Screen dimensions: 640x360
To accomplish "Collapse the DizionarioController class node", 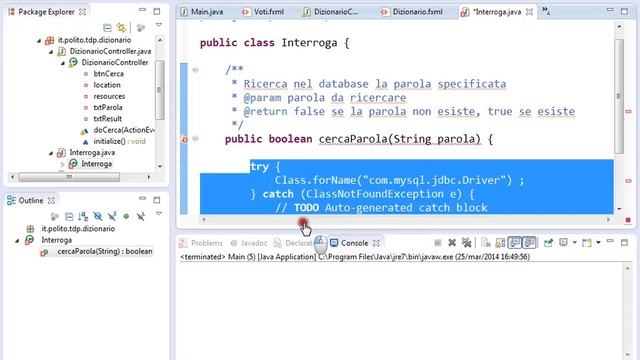I will coord(62,63).
